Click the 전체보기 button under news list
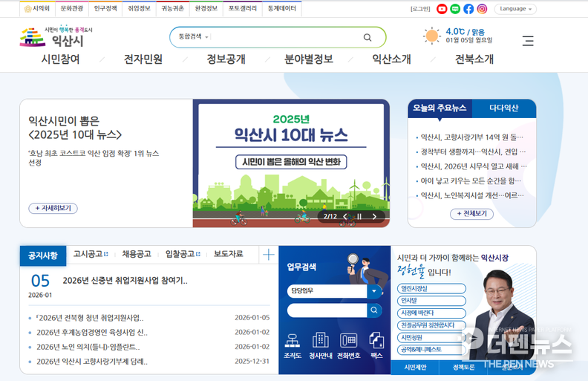 pyautogui.click(x=471, y=214)
